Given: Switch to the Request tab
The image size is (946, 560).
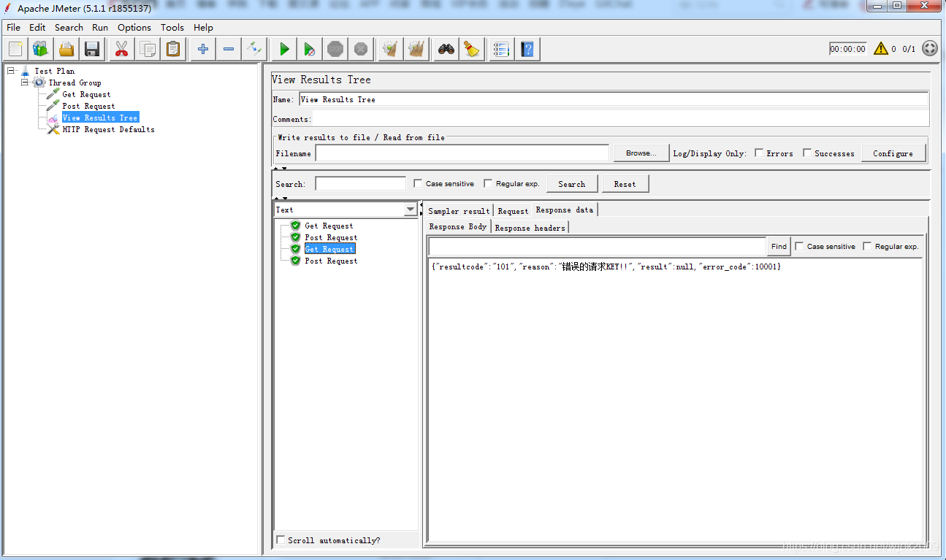Looking at the screenshot, I should click(x=513, y=210).
